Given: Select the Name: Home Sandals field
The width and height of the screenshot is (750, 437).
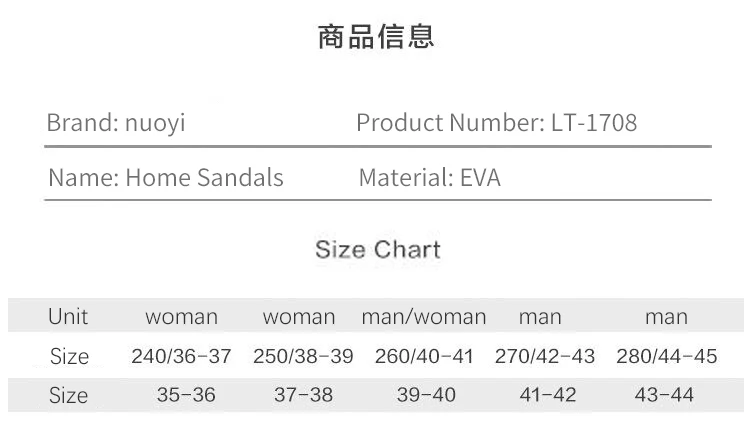Looking at the screenshot, I should (x=166, y=178).
